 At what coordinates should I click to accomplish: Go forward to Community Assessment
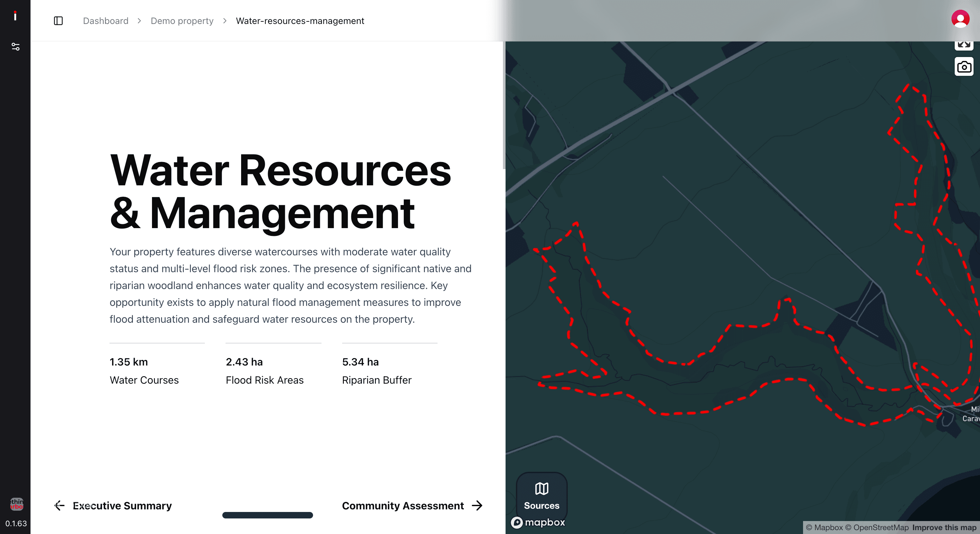tap(413, 505)
